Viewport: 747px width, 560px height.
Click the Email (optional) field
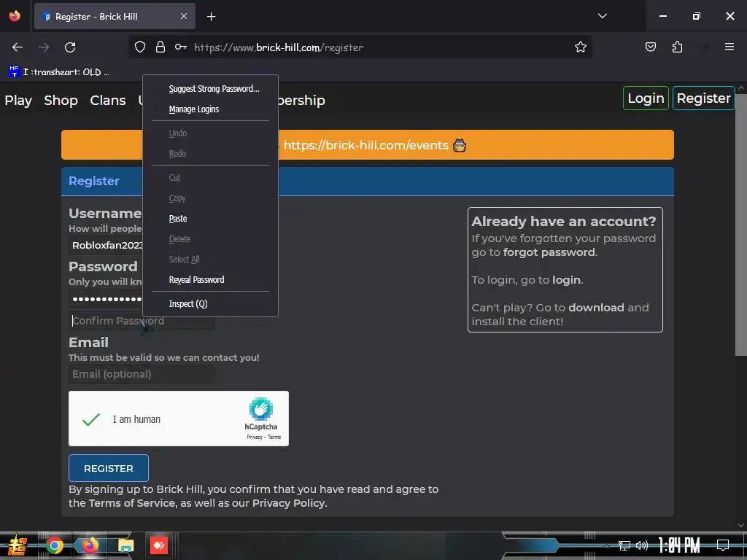(142, 374)
